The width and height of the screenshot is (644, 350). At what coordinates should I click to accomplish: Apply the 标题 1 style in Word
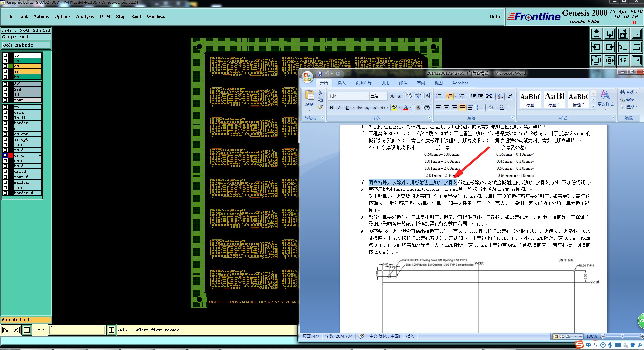(x=554, y=99)
